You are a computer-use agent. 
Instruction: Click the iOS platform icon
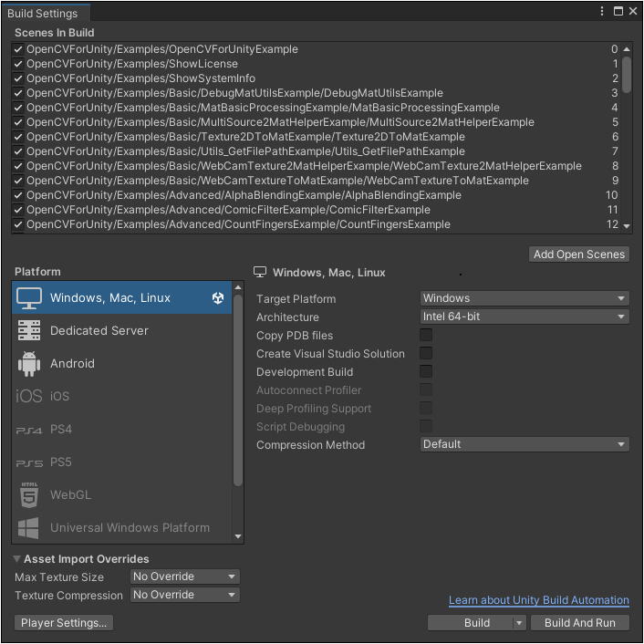[x=29, y=396]
